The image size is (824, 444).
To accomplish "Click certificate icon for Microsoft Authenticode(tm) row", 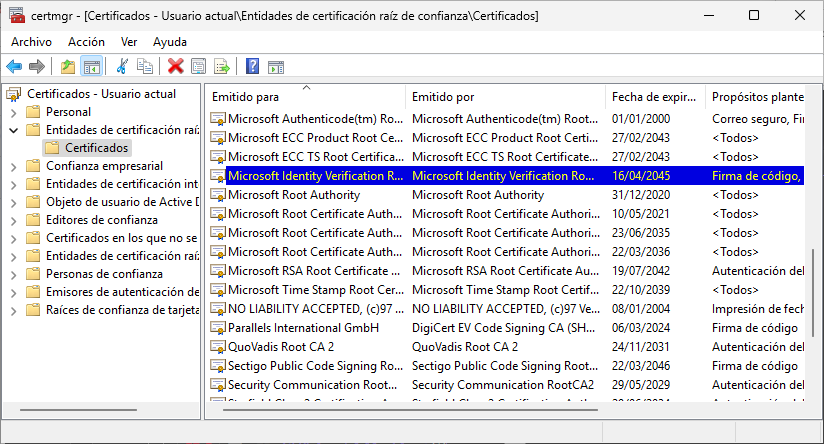I will pos(218,119).
